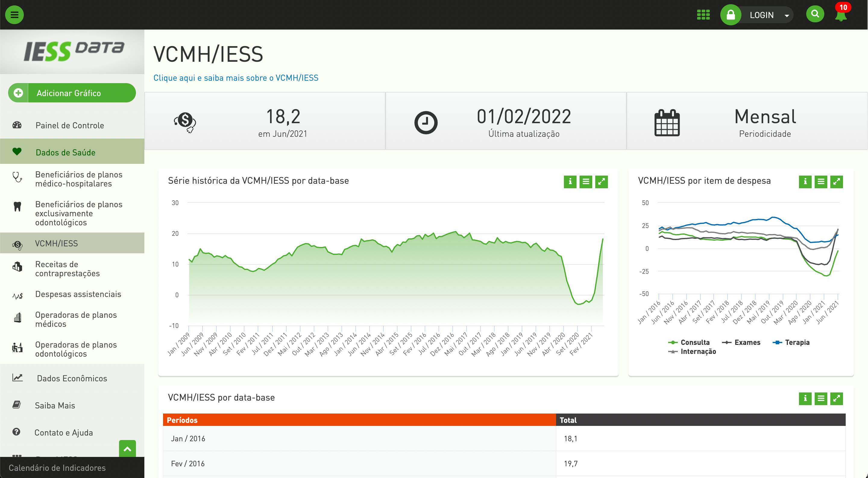The height and width of the screenshot is (478, 868).
Task: Select the '18,1' total value
Action: [x=701, y=439]
